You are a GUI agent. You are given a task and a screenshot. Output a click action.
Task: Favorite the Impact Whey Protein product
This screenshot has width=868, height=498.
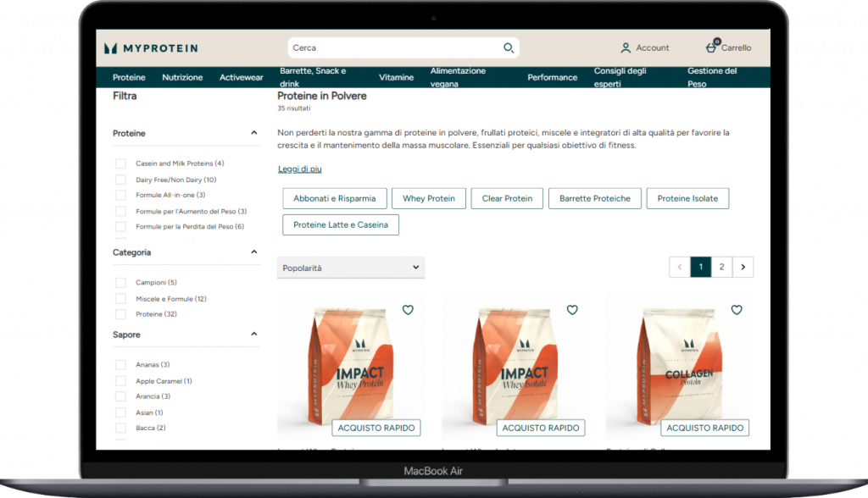(408, 310)
